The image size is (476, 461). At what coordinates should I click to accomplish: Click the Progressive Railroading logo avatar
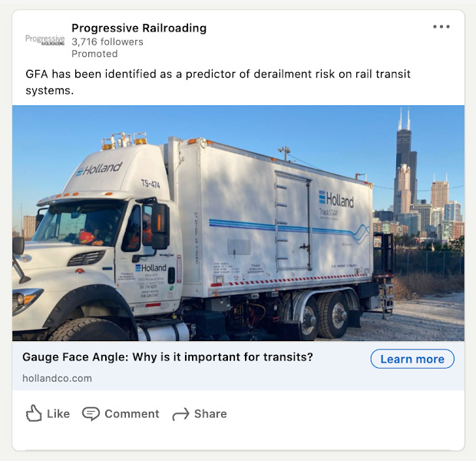(45, 40)
